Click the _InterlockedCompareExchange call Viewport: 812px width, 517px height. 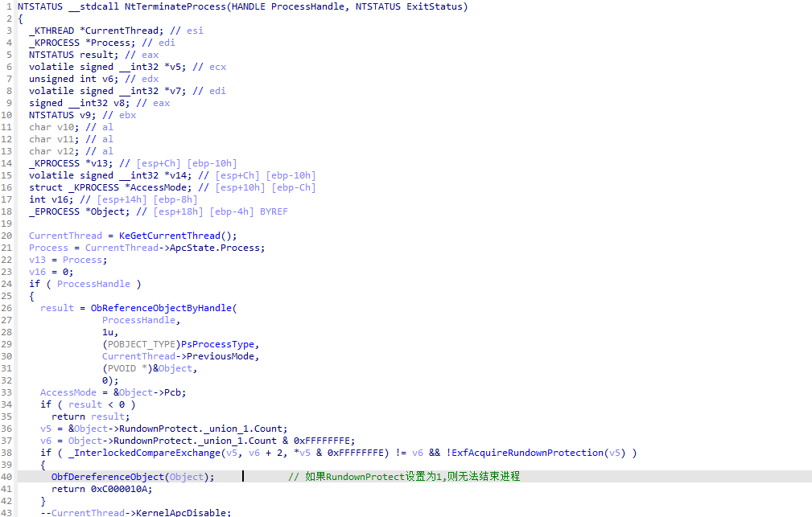click(x=141, y=453)
